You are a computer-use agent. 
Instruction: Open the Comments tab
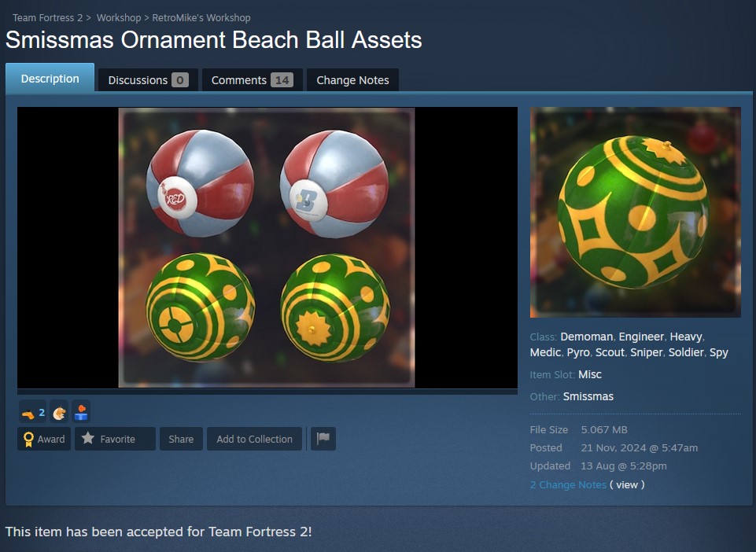pyautogui.click(x=253, y=80)
